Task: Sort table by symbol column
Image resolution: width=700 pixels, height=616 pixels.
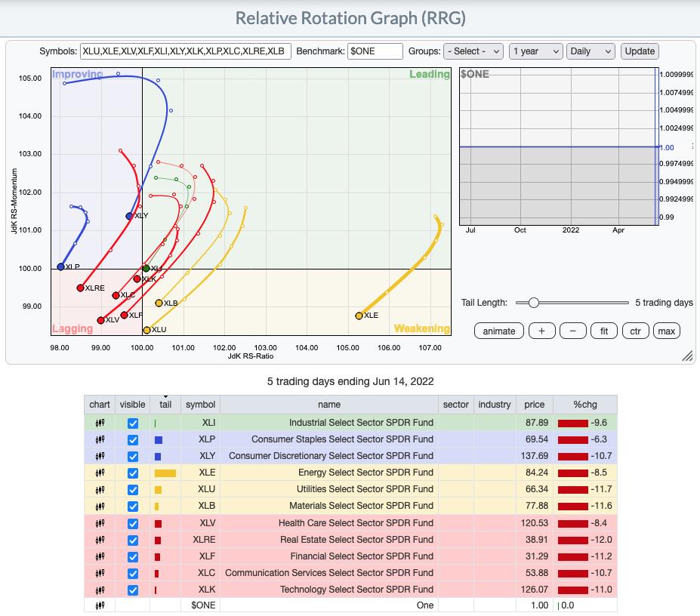Action: point(200,405)
